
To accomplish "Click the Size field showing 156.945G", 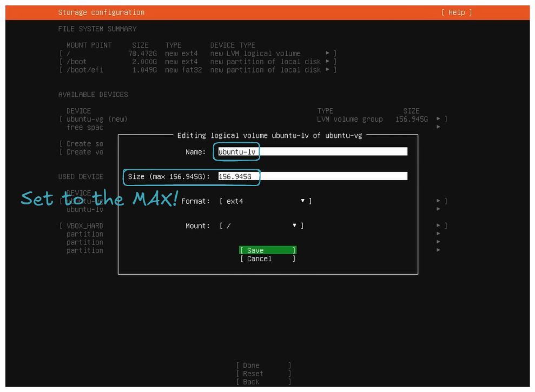I will (x=312, y=176).
